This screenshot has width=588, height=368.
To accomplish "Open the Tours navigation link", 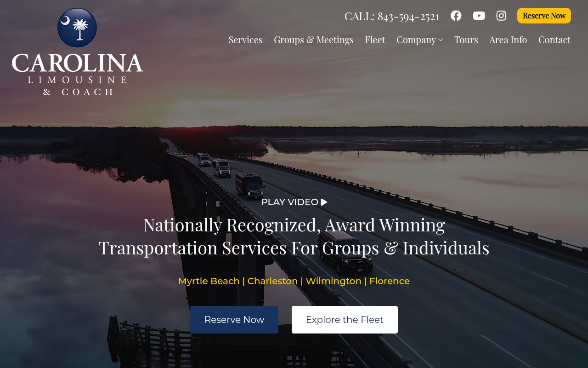I will (466, 40).
